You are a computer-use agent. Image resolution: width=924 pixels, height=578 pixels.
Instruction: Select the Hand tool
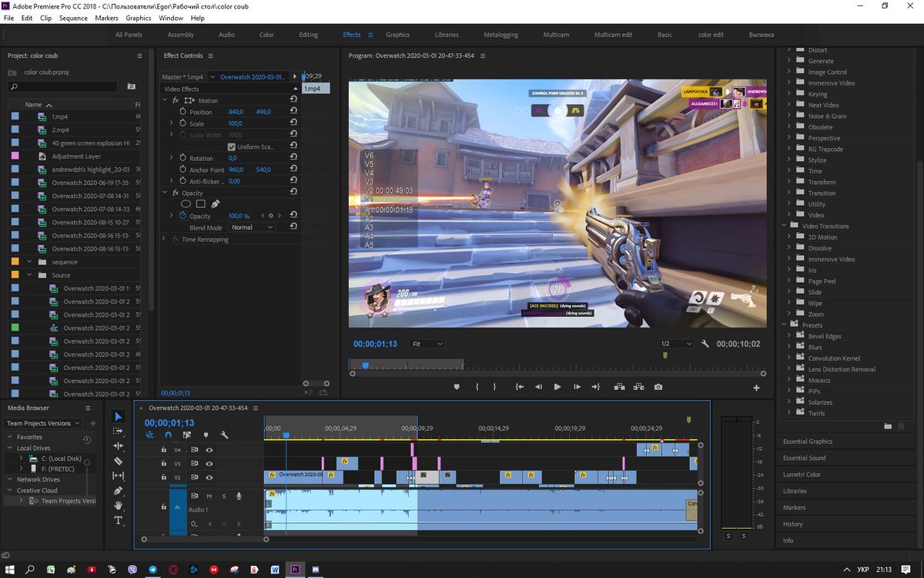118,506
